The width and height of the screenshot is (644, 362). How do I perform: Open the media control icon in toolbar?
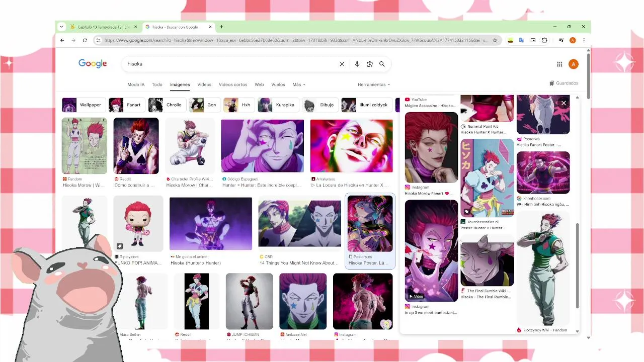pyautogui.click(x=561, y=40)
